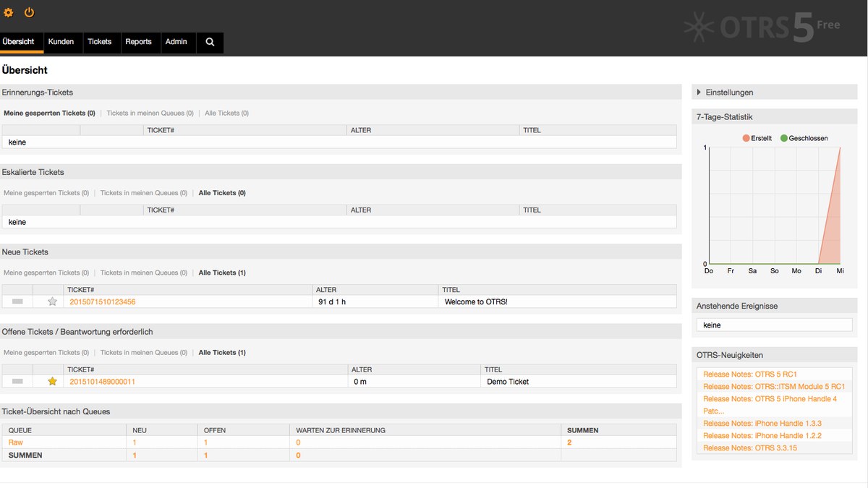Click the logout power icon
868x488 pixels.
pyautogui.click(x=30, y=13)
